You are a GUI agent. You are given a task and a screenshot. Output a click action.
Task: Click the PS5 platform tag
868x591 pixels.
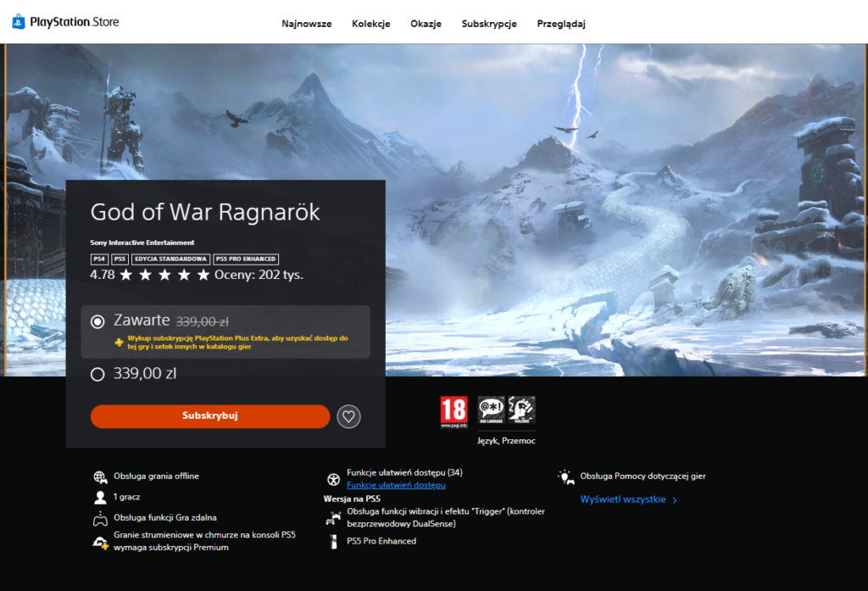(x=120, y=259)
